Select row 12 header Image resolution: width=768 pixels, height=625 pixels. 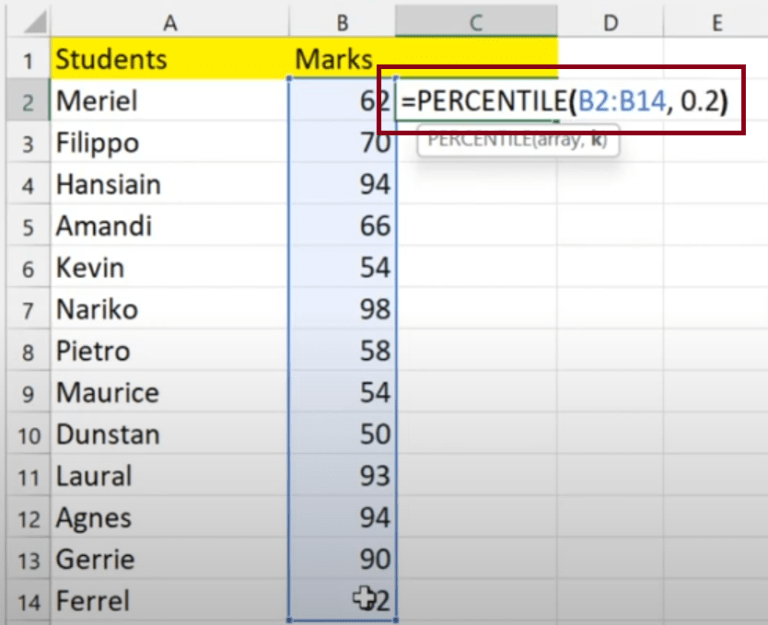(28, 517)
